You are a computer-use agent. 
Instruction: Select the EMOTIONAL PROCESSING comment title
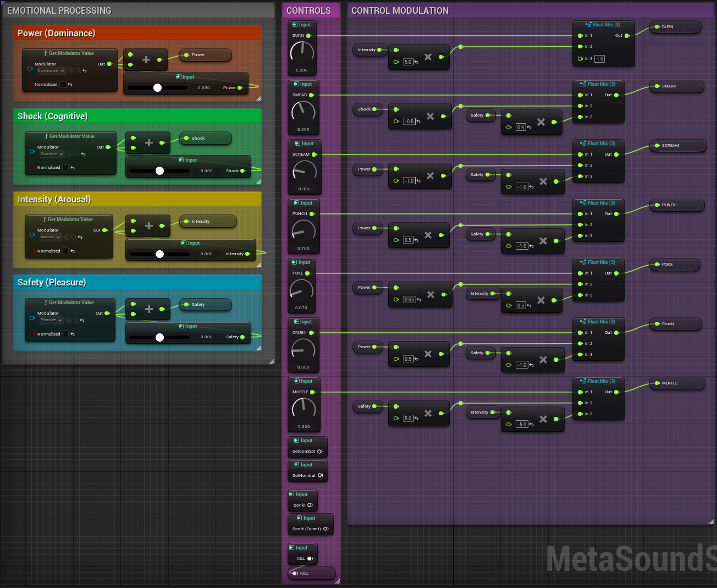click(x=59, y=10)
